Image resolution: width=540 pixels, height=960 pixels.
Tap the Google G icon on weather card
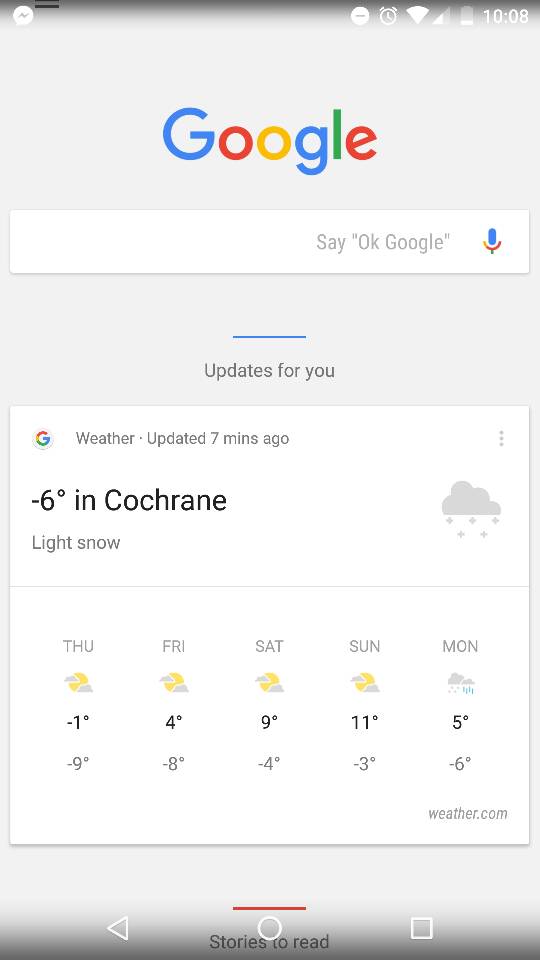(43, 438)
